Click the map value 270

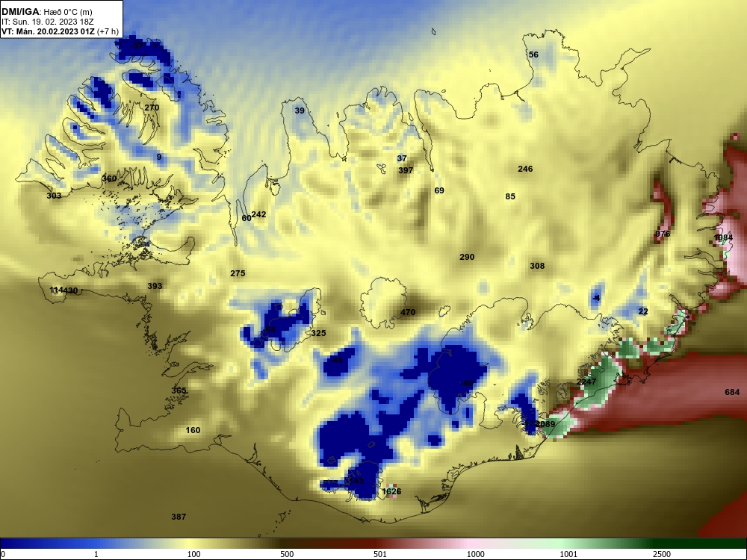point(152,108)
